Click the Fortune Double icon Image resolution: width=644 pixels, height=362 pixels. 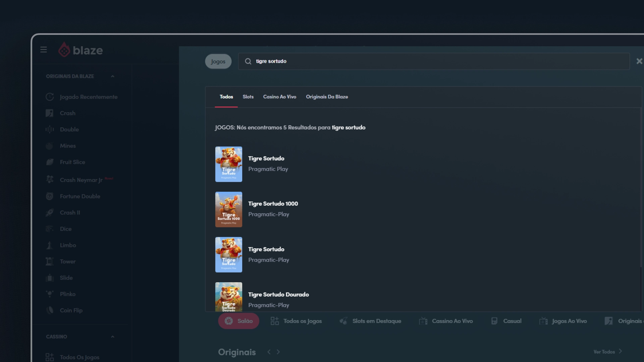pyautogui.click(x=50, y=196)
